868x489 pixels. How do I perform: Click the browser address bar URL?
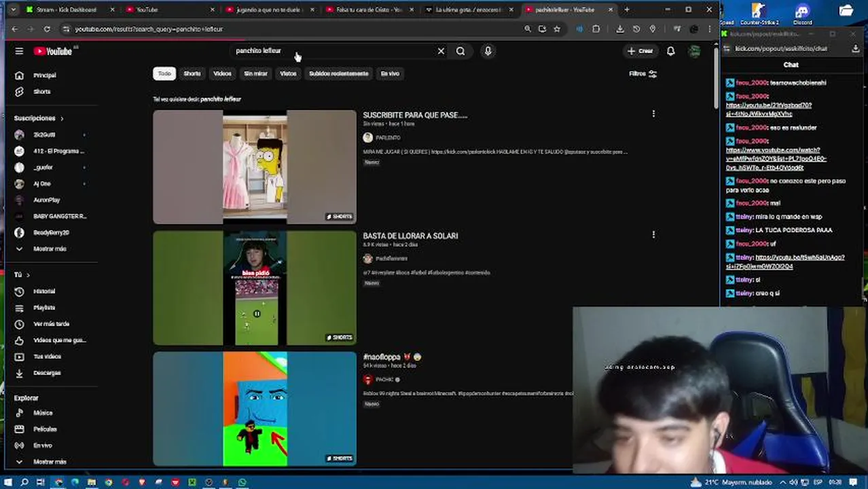click(x=149, y=29)
